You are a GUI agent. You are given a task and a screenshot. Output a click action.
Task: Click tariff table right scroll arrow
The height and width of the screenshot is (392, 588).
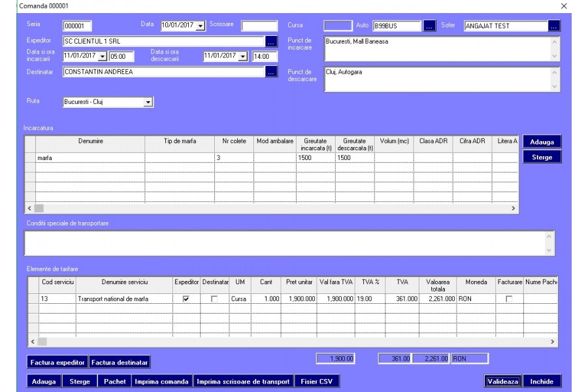(552, 341)
